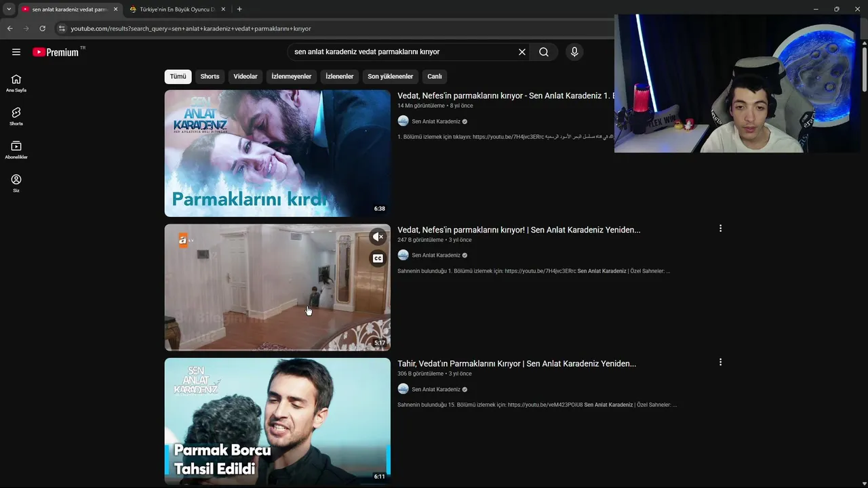Toggle captions on the video preview
This screenshot has width=868, height=488.
point(378,258)
